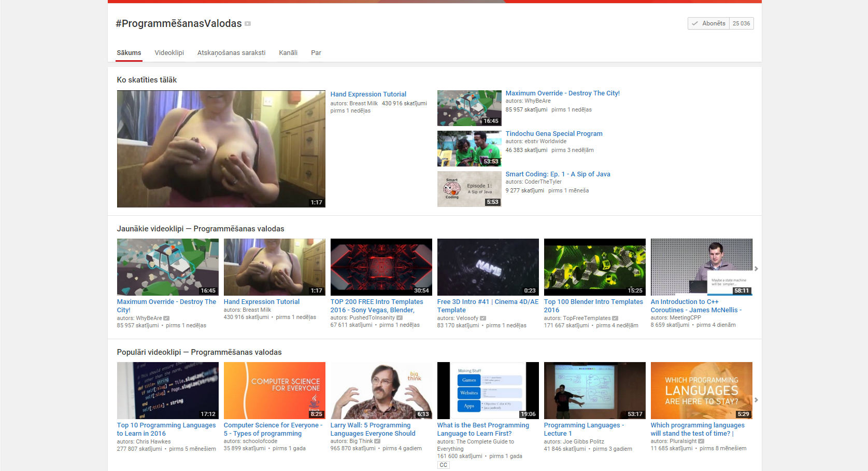Open Larry Wall Big Think thumbnail
868x471 pixels.
click(x=381, y=391)
